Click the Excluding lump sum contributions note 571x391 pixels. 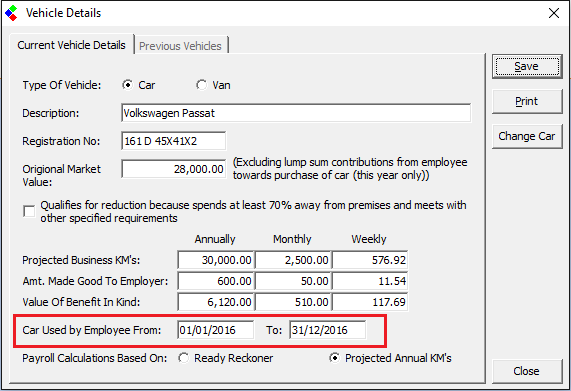click(350, 169)
